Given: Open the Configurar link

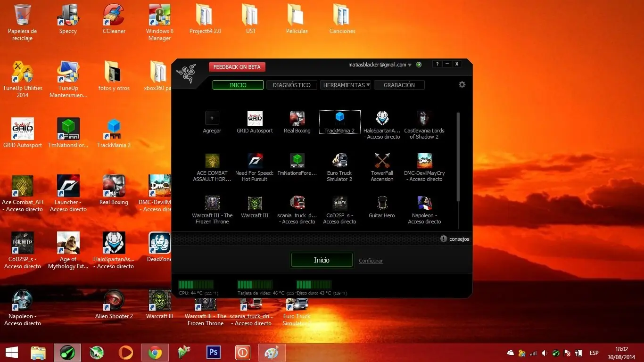Looking at the screenshot, I should click(371, 261).
